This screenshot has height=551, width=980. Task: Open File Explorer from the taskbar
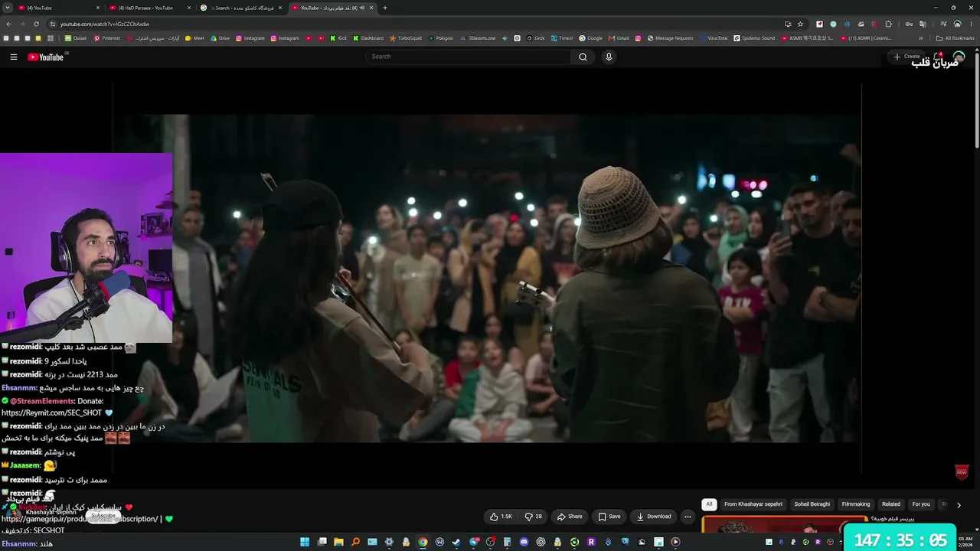click(x=338, y=542)
